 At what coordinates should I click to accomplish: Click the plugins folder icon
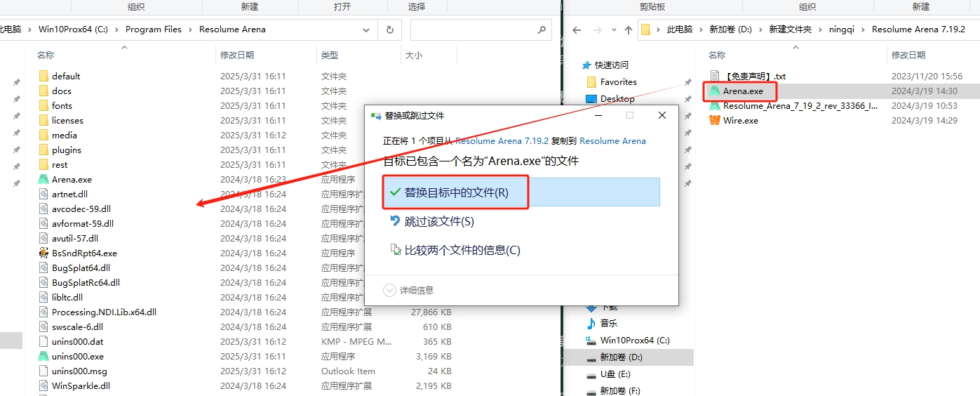43,150
